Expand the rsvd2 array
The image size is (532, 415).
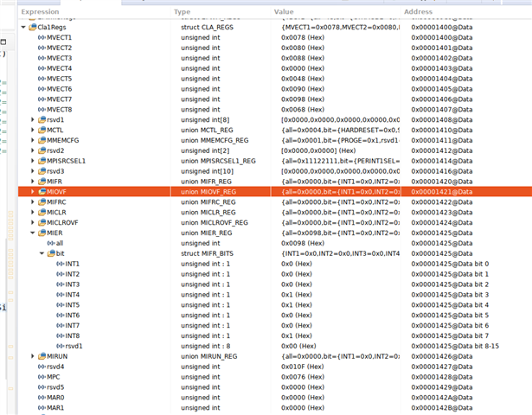tap(33, 150)
